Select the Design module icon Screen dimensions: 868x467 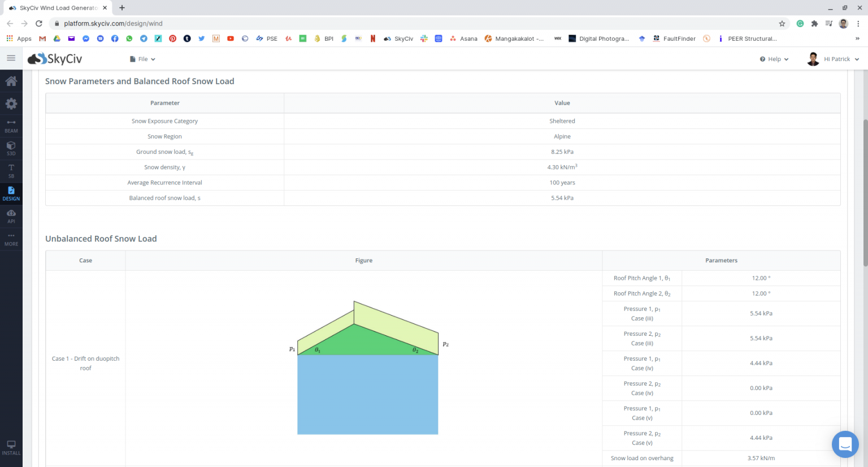coord(11,194)
